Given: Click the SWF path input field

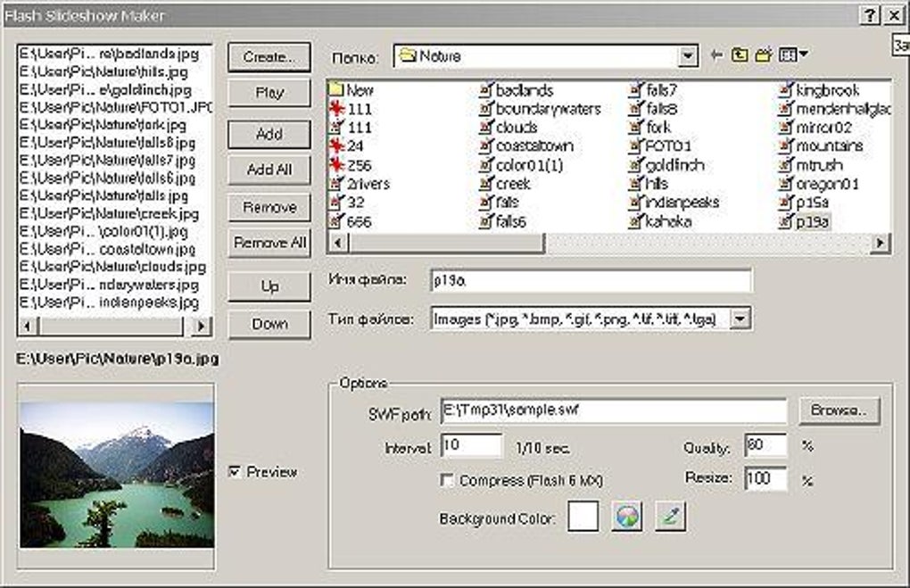Looking at the screenshot, I should click(614, 410).
